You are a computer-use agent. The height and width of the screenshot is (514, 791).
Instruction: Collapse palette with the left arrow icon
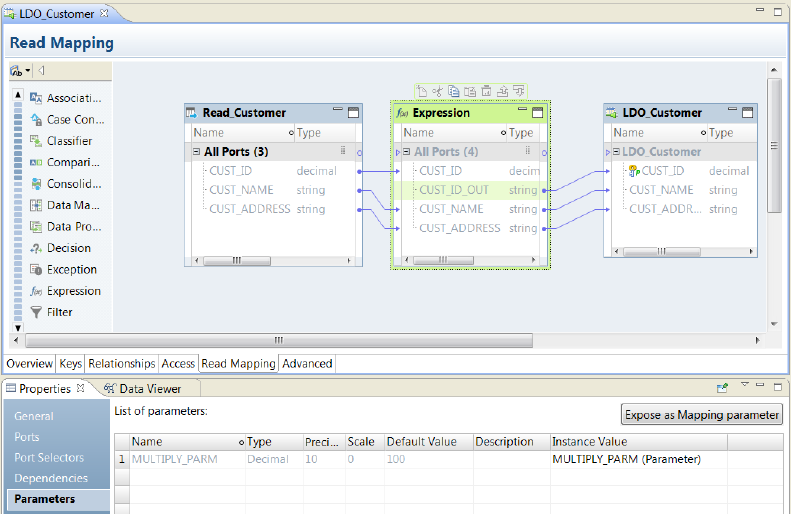click(x=41, y=71)
